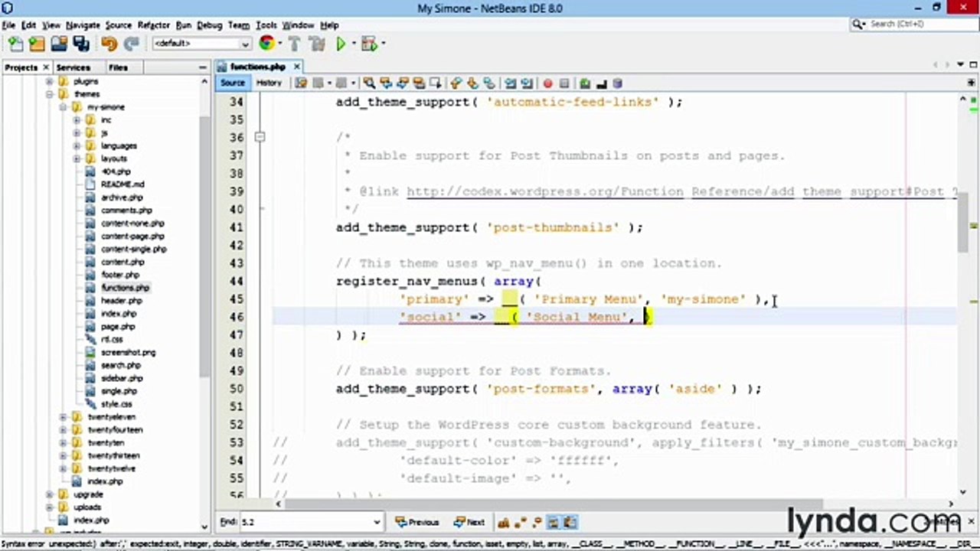Collapse the my-simone folder
The height and width of the screenshot is (551, 980).
click(63, 107)
